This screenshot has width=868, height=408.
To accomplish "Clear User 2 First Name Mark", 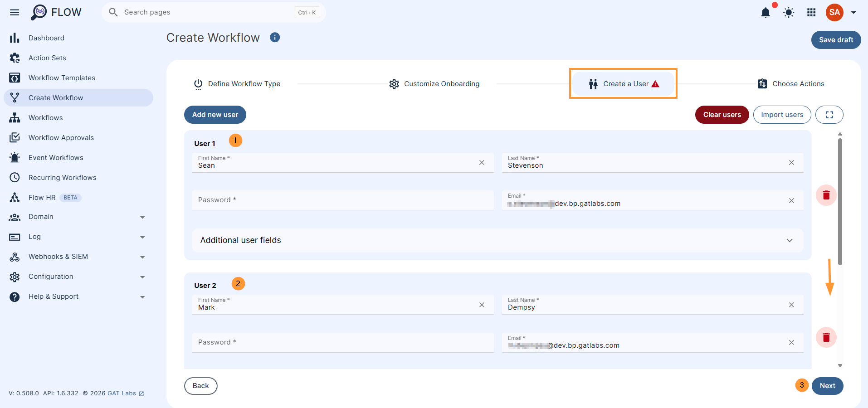I will 482,305.
